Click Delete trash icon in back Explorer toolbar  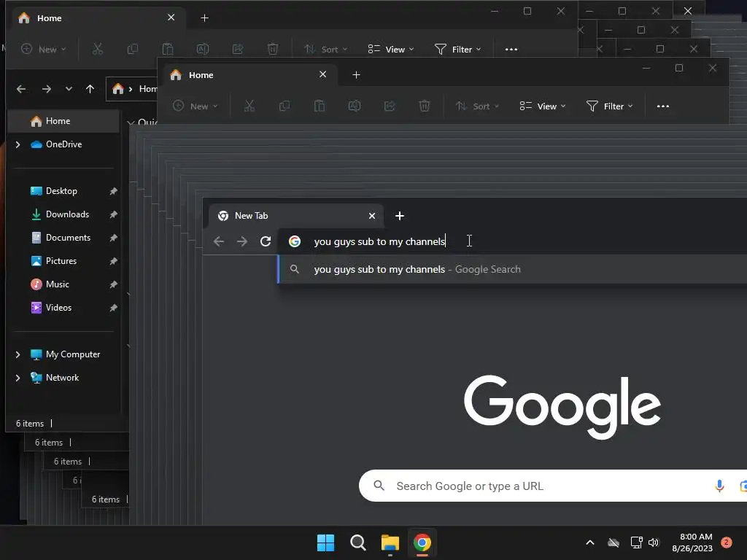[273, 49]
